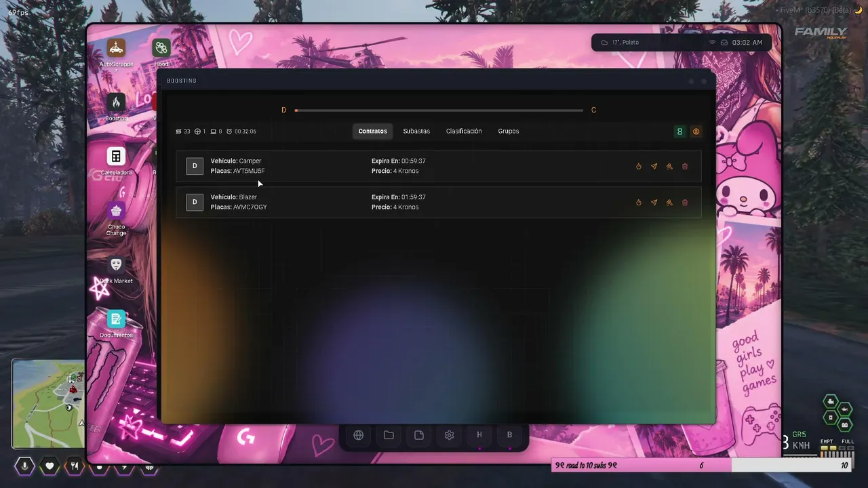This screenshot has height=488, width=868.
Task: Open the Calculadora app
Action: point(116,156)
